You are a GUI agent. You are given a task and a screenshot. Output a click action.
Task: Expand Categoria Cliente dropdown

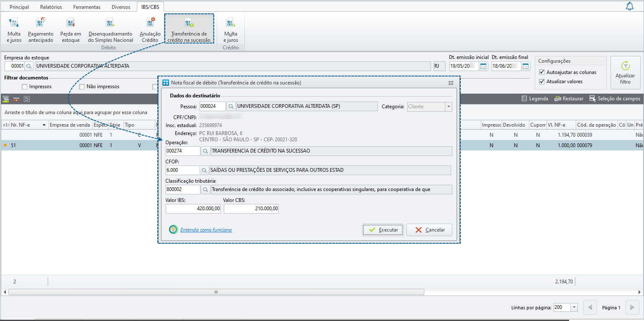coord(449,107)
